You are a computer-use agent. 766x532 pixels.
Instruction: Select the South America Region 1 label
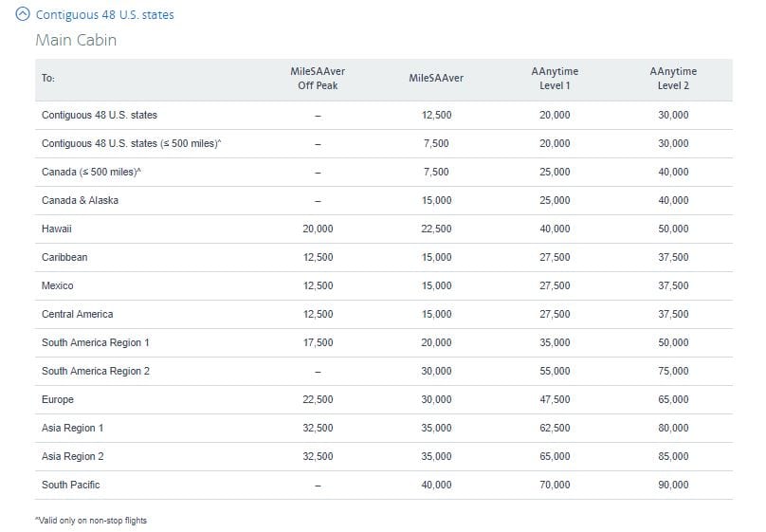click(x=95, y=342)
